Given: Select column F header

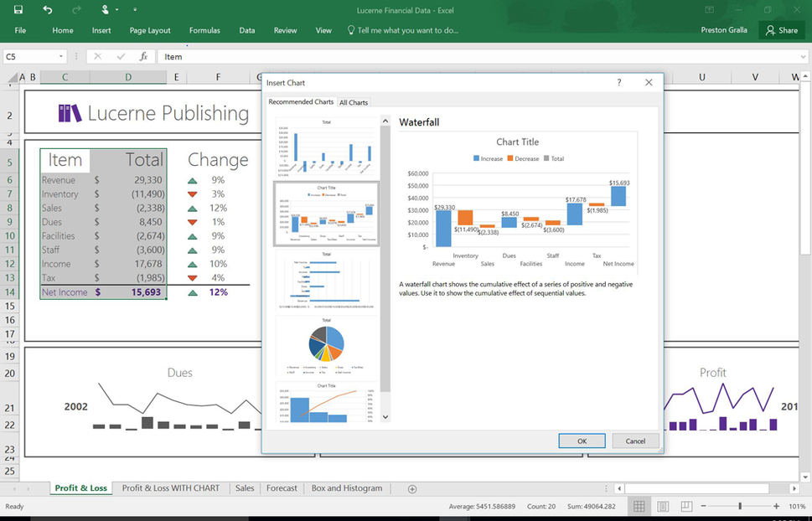Looking at the screenshot, I should [218, 77].
